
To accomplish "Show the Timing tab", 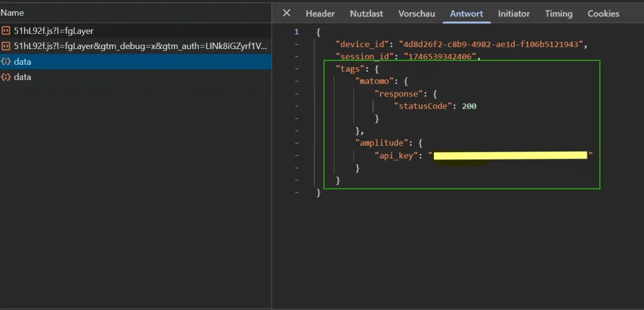I will pyautogui.click(x=558, y=14).
